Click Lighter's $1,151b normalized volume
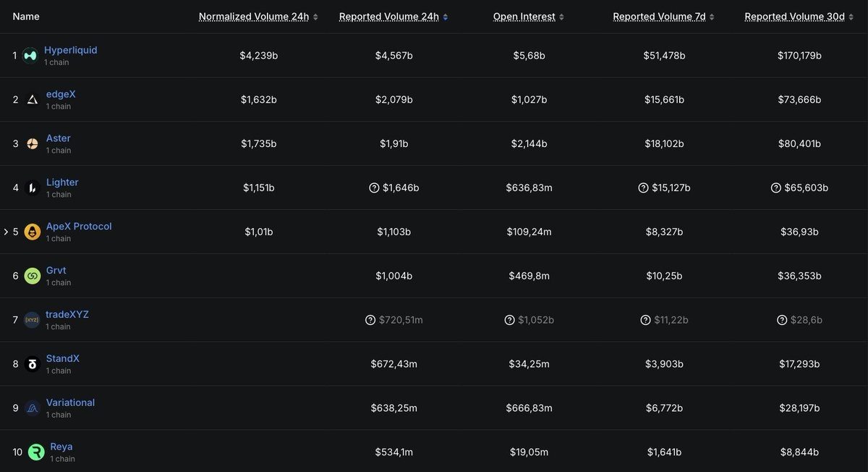Viewport: 868px width, 472px height. coord(259,187)
